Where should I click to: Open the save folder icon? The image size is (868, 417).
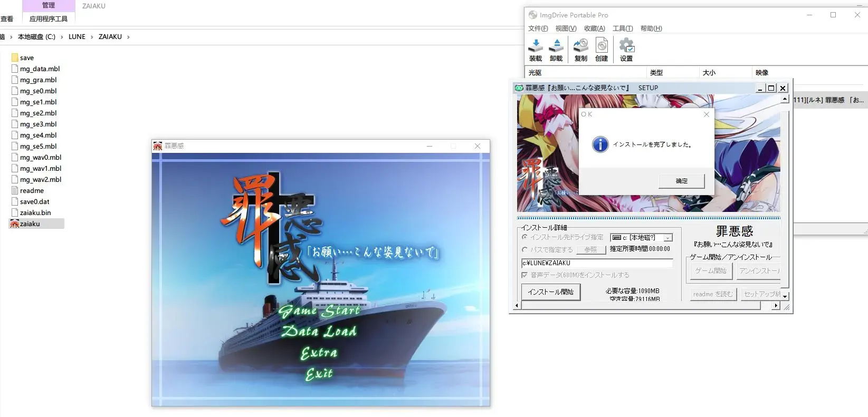pos(15,57)
